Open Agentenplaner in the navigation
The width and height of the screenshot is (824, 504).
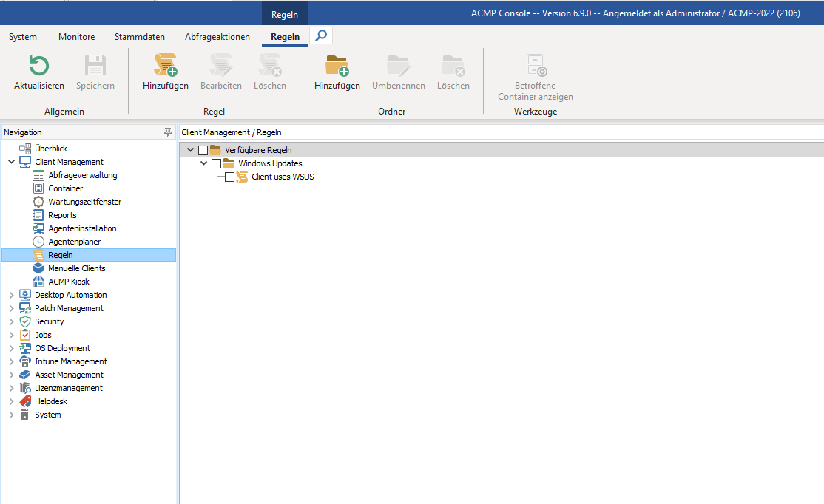pos(74,242)
